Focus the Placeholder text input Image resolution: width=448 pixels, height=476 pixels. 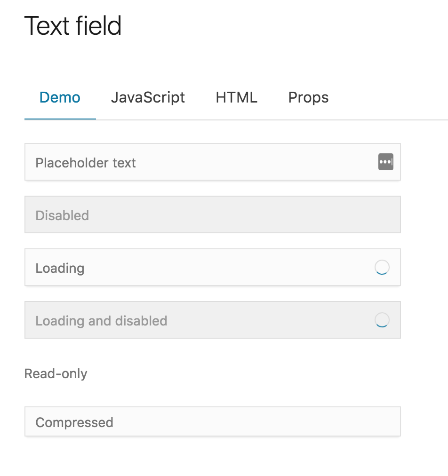(188, 162)
